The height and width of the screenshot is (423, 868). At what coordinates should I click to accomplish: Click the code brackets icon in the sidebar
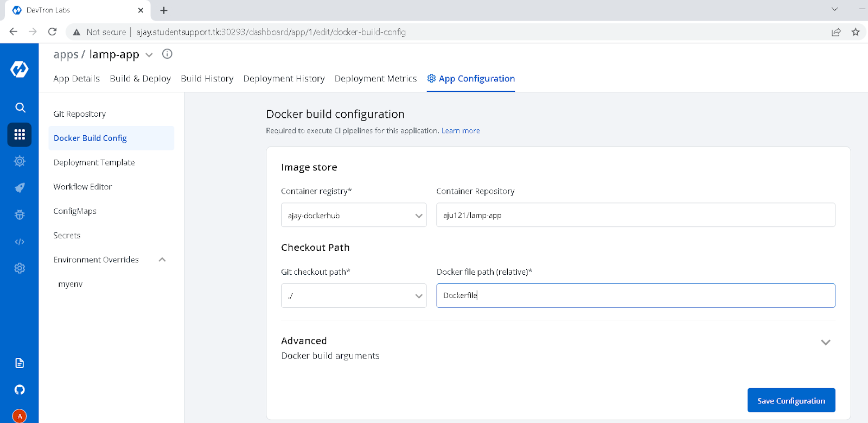point(20,242)
